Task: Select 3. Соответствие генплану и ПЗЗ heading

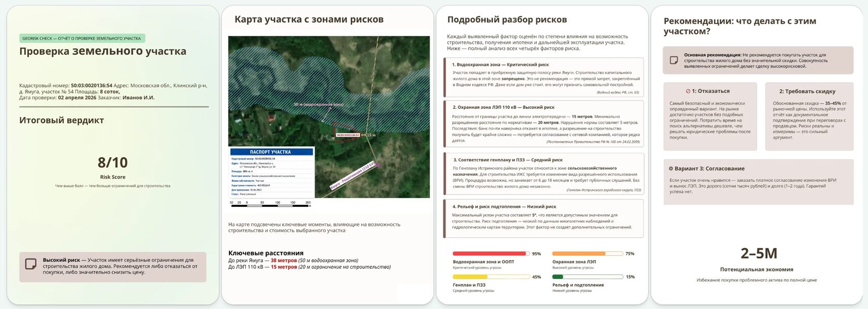Action: [x=508, y=160]
